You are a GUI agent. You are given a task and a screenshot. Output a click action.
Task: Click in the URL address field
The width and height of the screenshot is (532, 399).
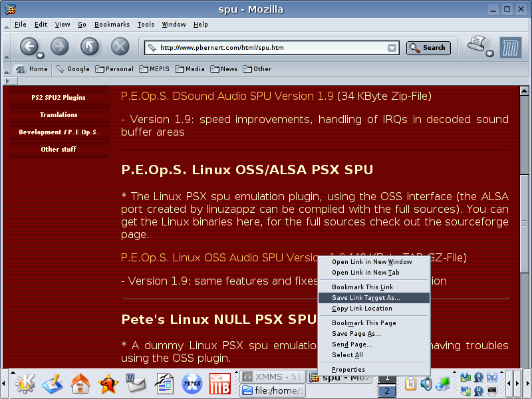click(266, 48)
